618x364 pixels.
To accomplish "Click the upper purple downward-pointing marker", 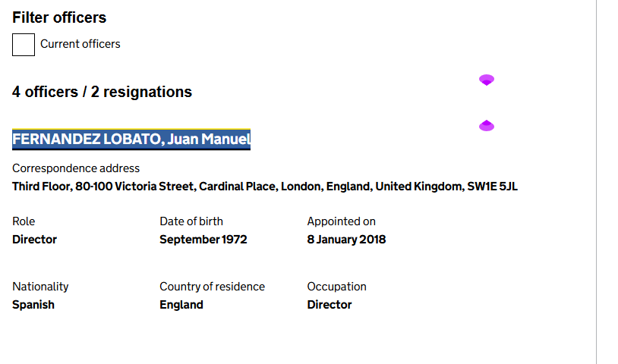I will point(487,80).
